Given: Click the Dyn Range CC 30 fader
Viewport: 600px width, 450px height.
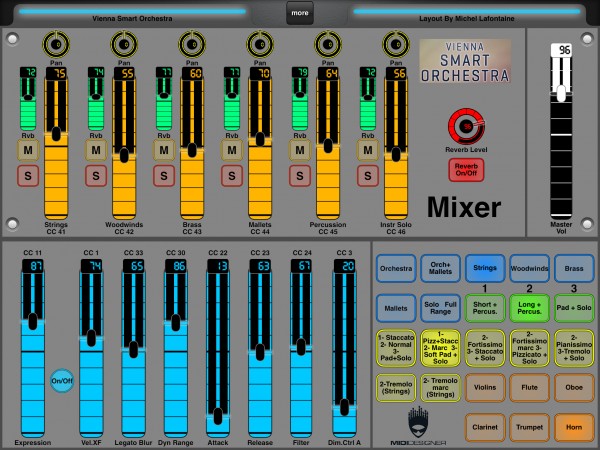Looking at the screenshot, I should 176,348.
